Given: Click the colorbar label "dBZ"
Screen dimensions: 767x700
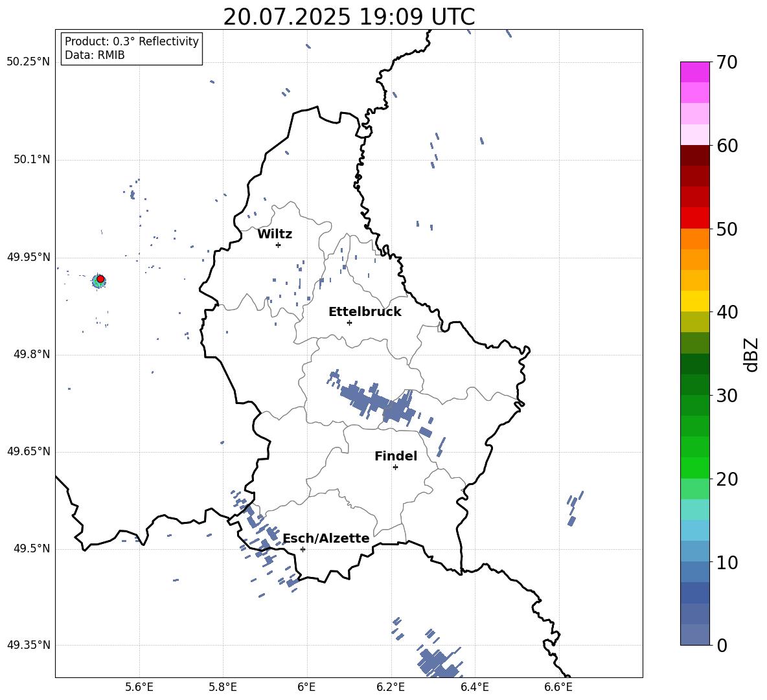Looking at the screenshot, I should click(751, 354).
